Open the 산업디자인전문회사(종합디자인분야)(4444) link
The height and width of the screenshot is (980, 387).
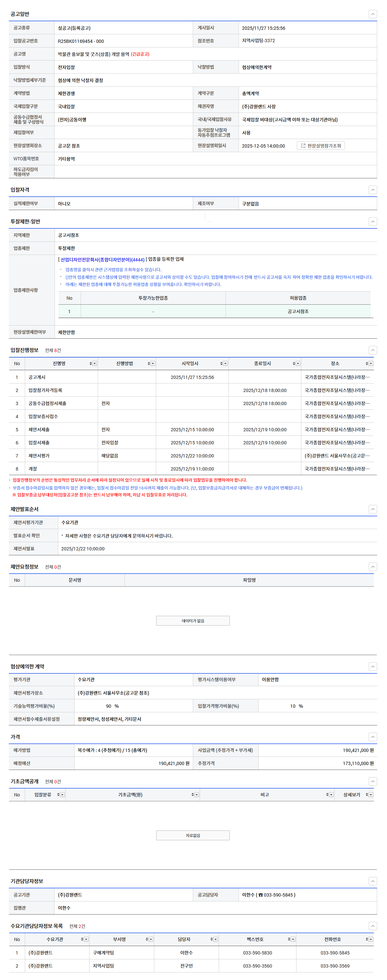pyautogui.click(x=102, y=260)
